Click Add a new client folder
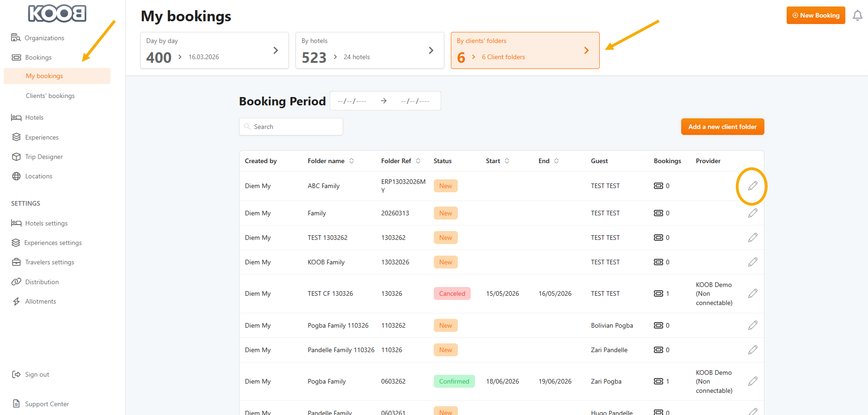The image size is (868, 415). click(x=722, y=127)
